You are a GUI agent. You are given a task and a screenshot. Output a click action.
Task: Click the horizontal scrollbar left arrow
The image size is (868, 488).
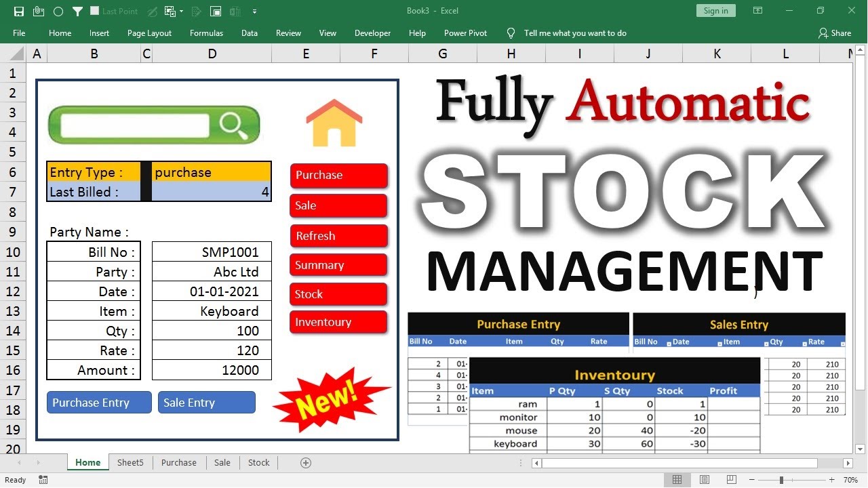(x=536, y=464)
